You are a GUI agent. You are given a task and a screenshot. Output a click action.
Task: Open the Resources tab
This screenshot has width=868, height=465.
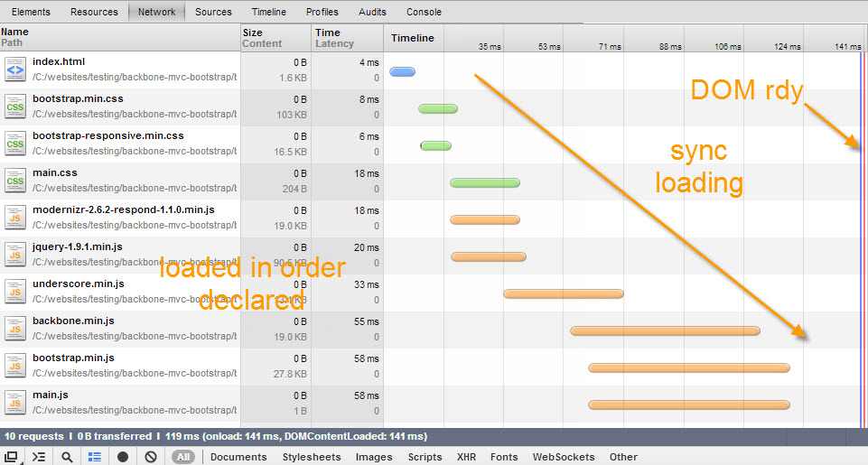(94, 12)
